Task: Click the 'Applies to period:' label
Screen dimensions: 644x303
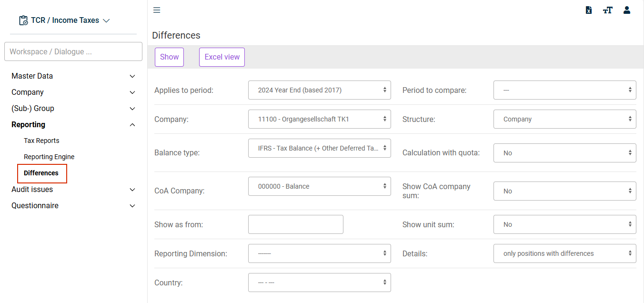Action: click(184, 90)
